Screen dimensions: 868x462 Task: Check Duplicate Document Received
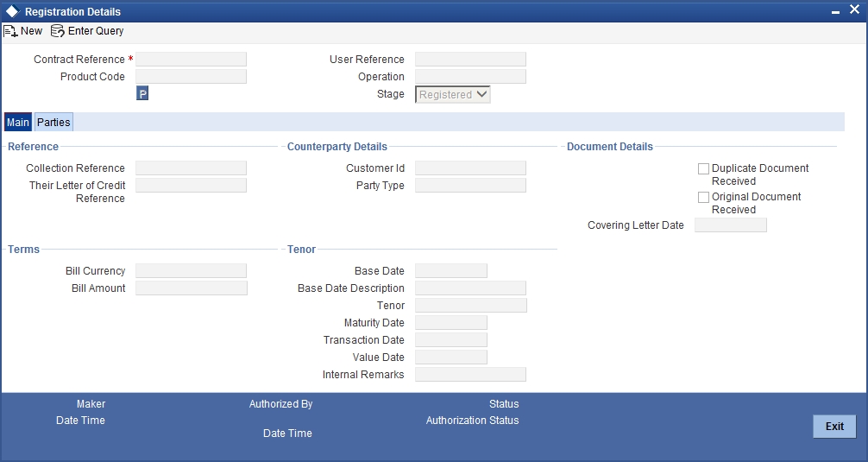[703, 169]
